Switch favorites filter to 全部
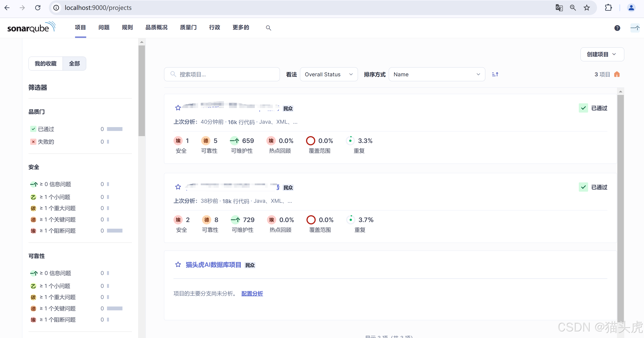The width and height of the screenshot is (644, 338). (74, 63)
